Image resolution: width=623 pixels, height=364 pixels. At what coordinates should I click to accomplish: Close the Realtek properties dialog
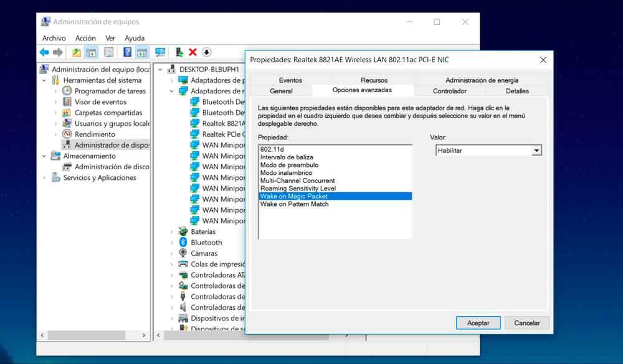(x=543, y=60)
